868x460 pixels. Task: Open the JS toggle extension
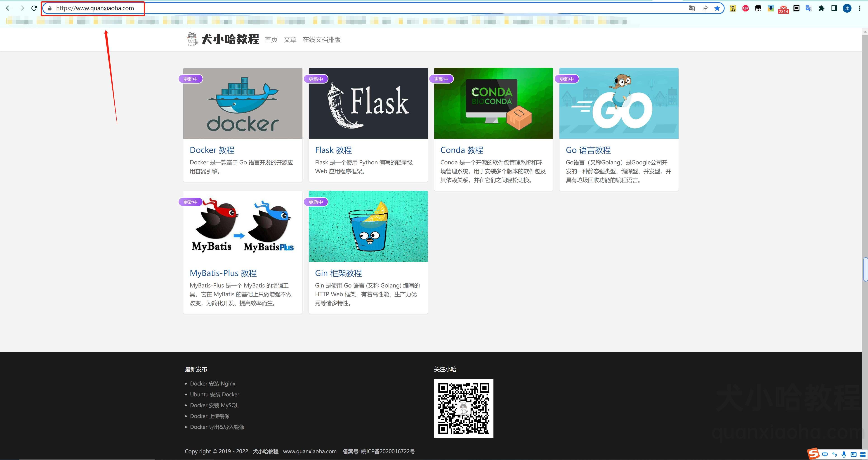click(733, 8)
